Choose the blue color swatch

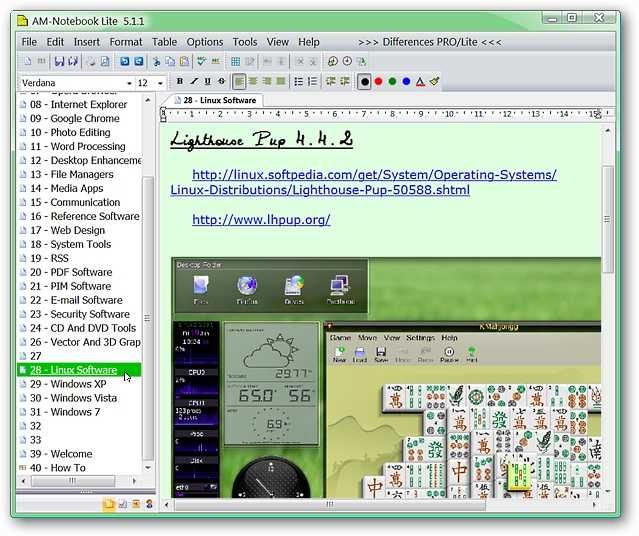[406, 82]
